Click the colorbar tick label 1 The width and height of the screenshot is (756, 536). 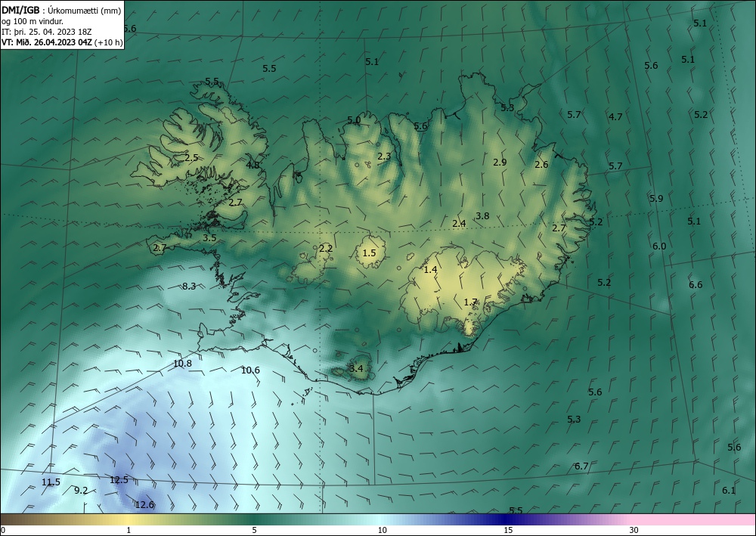(x=129, y=531)
